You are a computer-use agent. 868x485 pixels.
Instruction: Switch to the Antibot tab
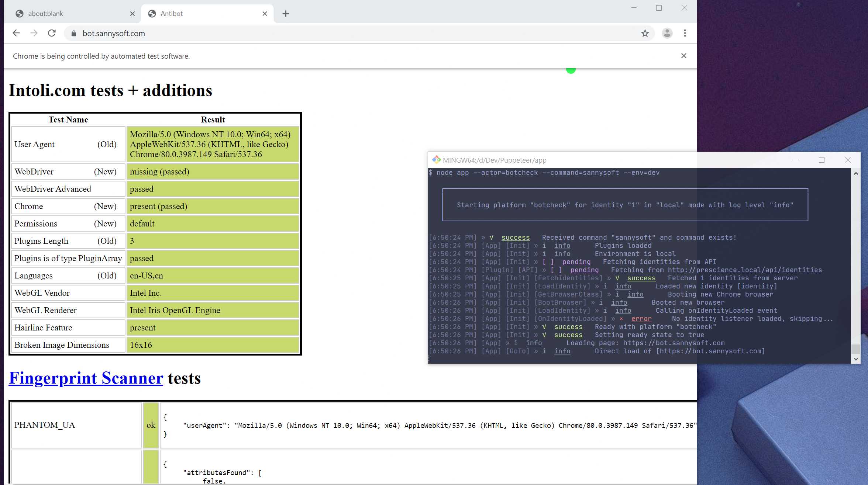(x=207, y=14)
